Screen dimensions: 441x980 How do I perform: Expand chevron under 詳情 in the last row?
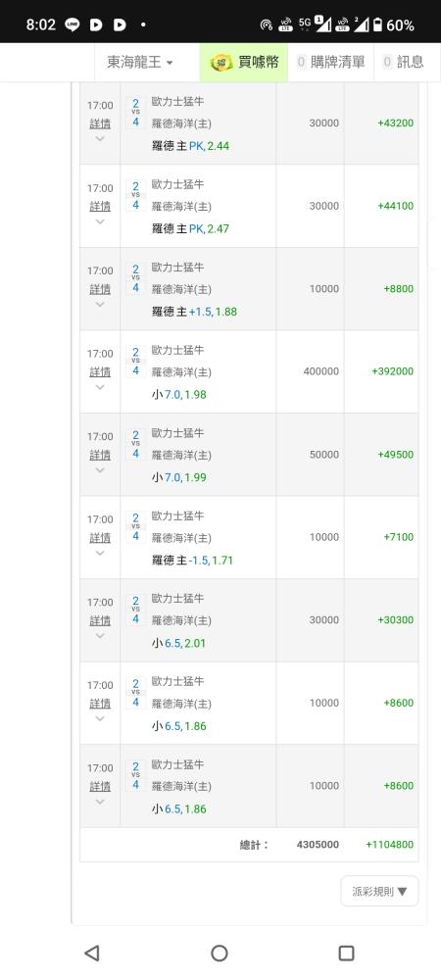100,802
